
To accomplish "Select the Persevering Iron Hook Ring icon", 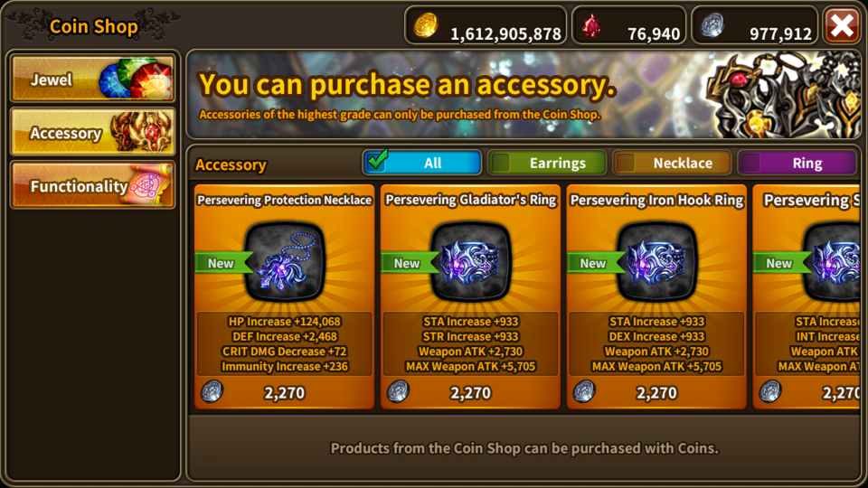I will (x=656, y=262).
